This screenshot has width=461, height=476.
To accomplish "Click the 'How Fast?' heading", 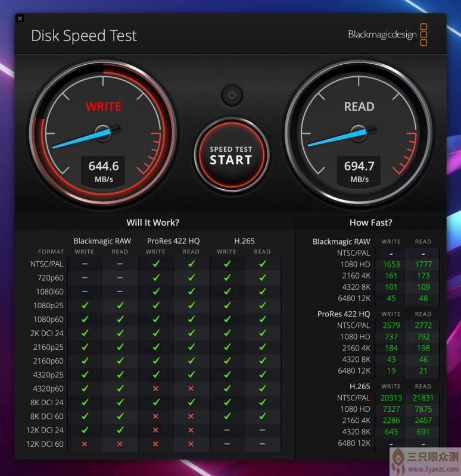I will [x=370, y=223].
